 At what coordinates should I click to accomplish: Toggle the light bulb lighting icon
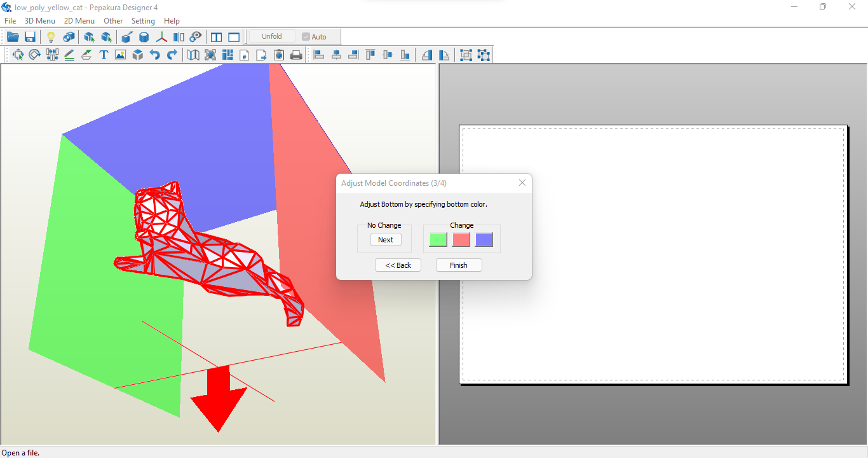[51, 37]
